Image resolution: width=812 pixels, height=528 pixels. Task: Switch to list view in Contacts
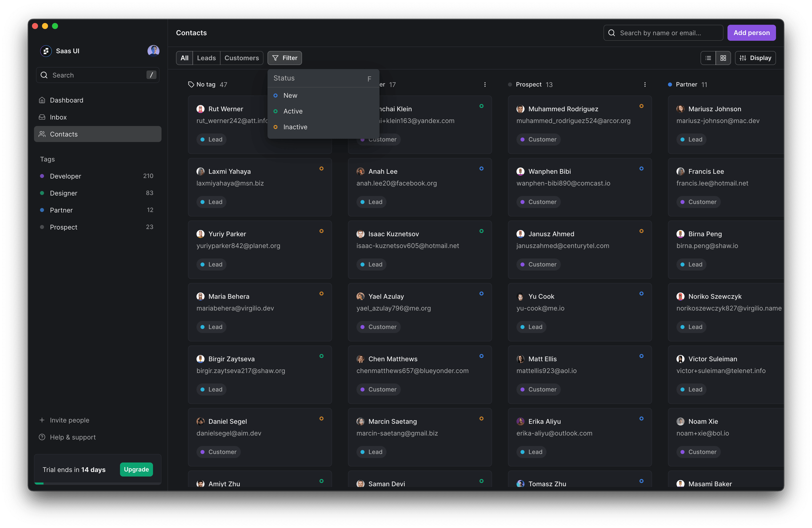[x=708, y=58]
